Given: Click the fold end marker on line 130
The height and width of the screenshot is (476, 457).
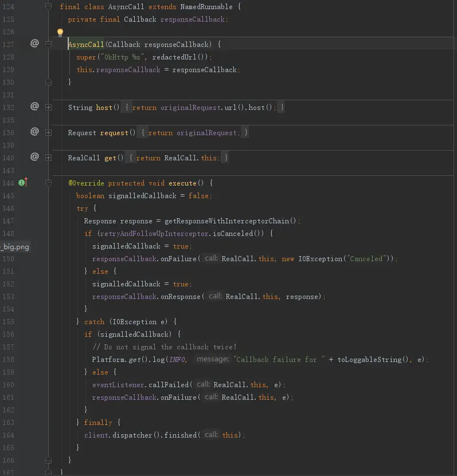Looking at the screenshot, I should (48, 82).
